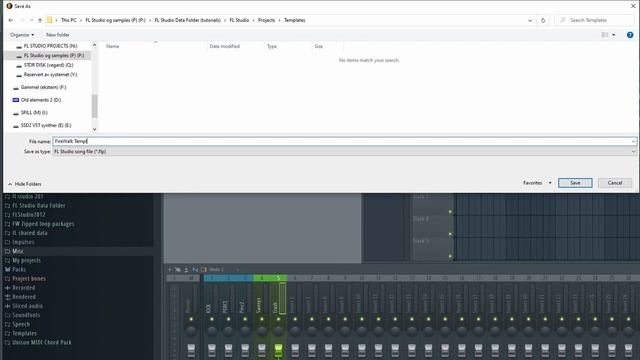Select the Master mixer track

(x=188, y=306)
